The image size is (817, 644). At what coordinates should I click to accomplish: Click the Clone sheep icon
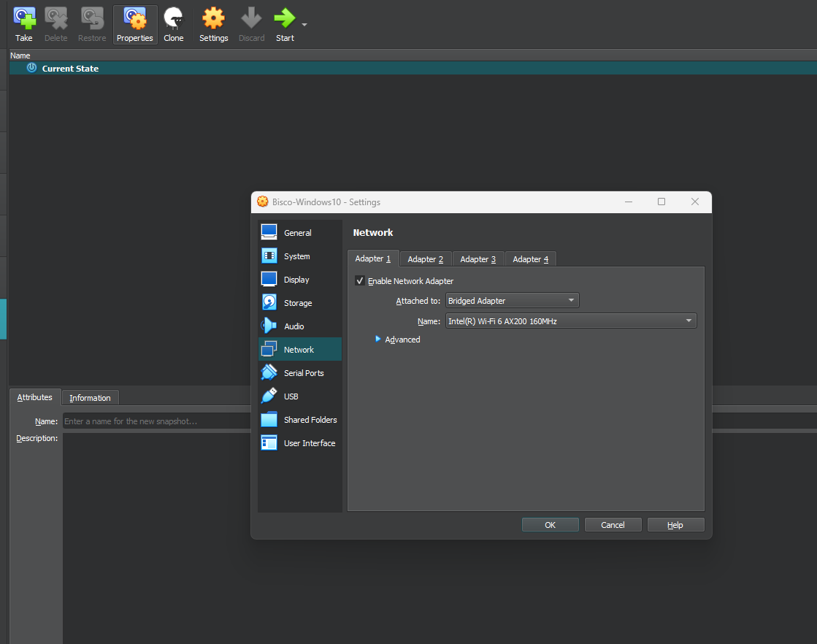(174, 24)
